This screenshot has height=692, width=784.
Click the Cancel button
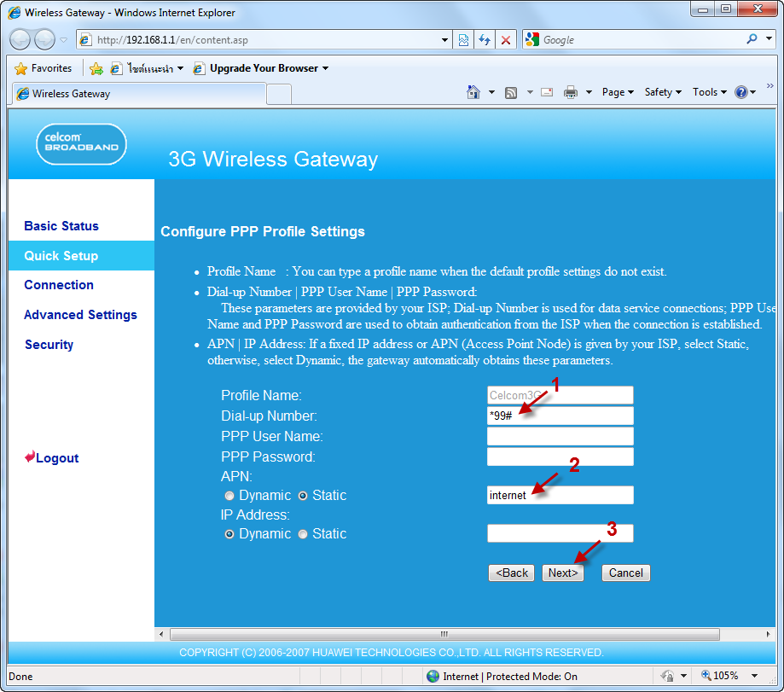coord(625,573)
